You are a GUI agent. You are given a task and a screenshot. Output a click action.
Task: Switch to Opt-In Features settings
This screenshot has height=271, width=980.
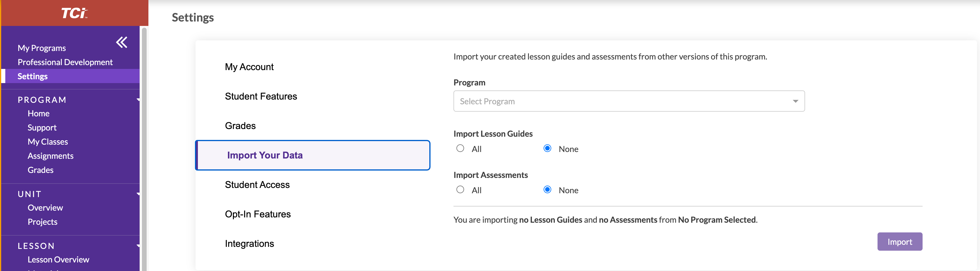(x=258, y=214)
